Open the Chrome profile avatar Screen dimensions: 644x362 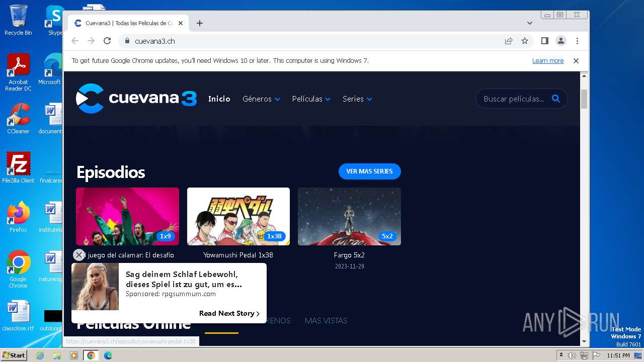pyautogui.click(x=560, y=41)
